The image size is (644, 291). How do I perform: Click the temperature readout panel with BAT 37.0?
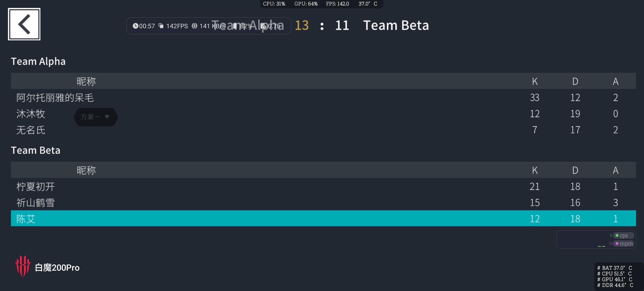619,276
